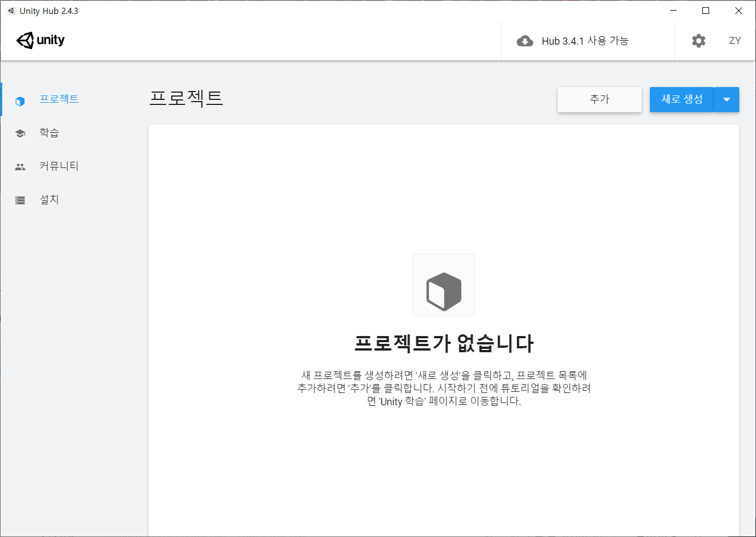Screen dimensions: 756x537
Task: Click the 프로젝트 cube sidebar icon
Action: [20, 102]
